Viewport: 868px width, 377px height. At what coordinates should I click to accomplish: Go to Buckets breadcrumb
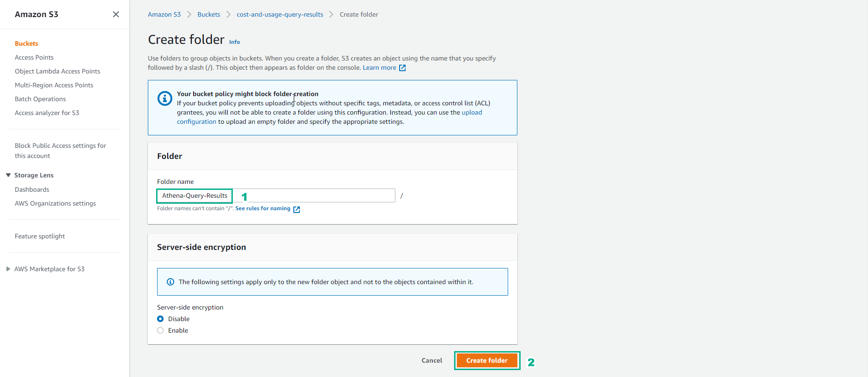pos(209,14)
